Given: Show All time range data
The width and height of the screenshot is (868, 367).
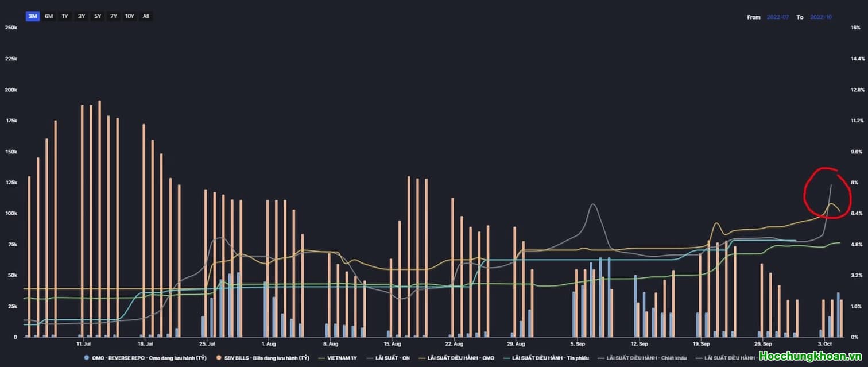Looking at the screenshot, I should 146,17.
